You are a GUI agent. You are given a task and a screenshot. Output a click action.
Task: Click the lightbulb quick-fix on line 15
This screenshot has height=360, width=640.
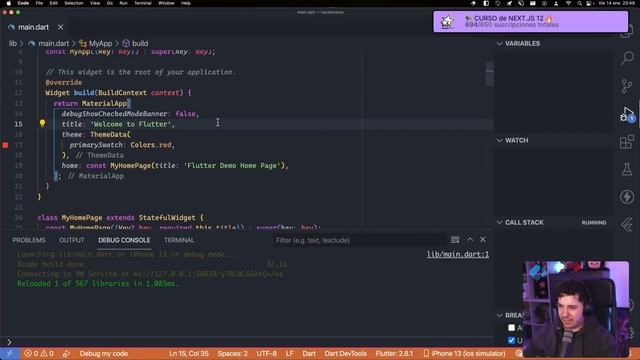(42, 123)
